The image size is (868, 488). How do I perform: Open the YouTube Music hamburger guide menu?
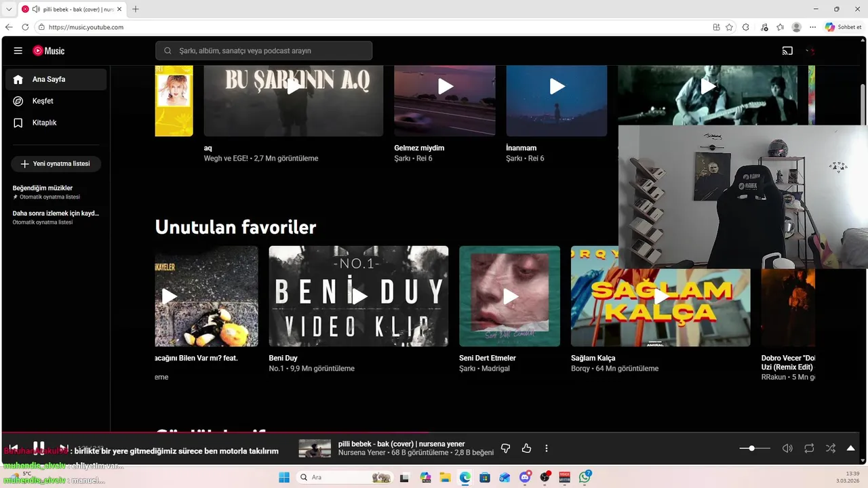point(18,51)
